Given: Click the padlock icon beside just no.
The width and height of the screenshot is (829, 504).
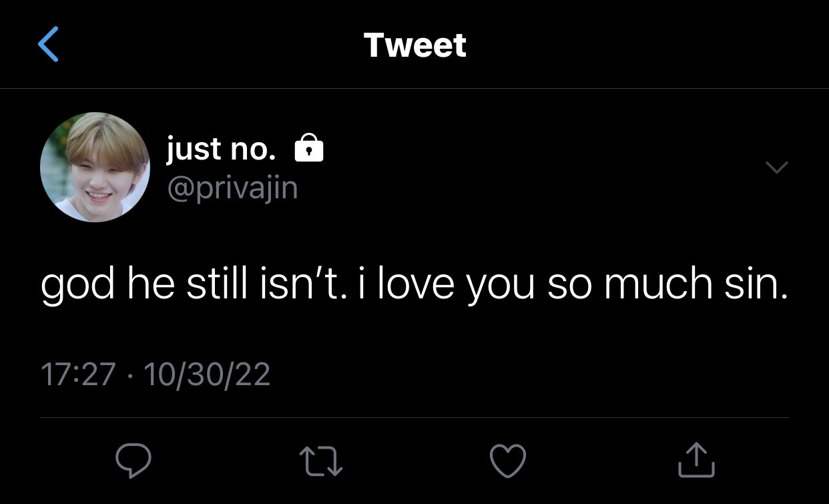Looking at the screenshot, I should point(309,148).
